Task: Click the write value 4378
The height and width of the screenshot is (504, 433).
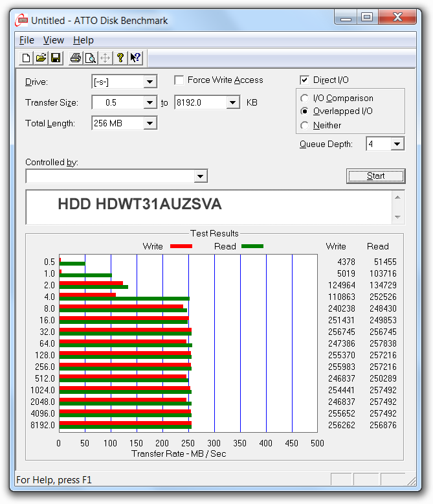Action: pyautogui.click(x=346, y=262)
